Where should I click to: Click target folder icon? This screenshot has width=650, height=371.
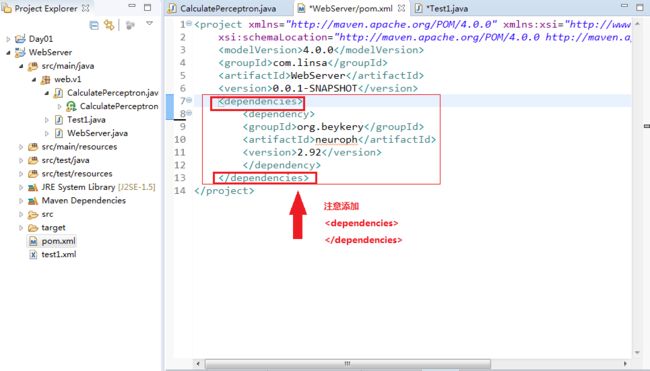click(33, 228)
